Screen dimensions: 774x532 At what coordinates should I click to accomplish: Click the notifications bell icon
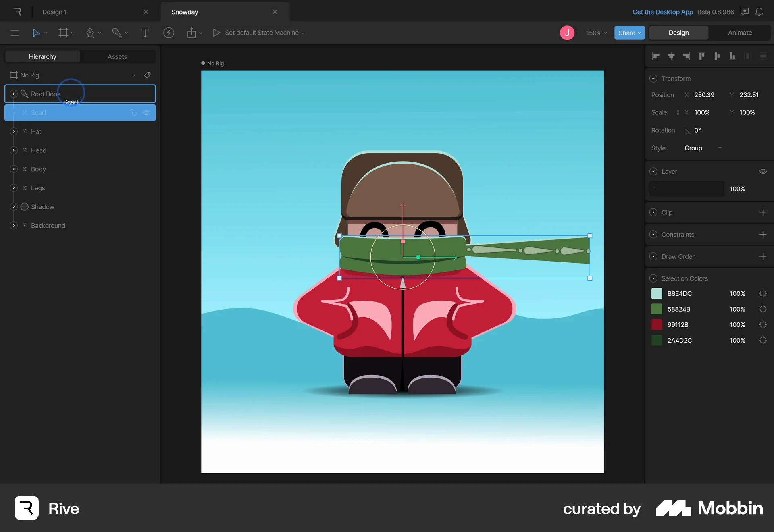(759, 12)
